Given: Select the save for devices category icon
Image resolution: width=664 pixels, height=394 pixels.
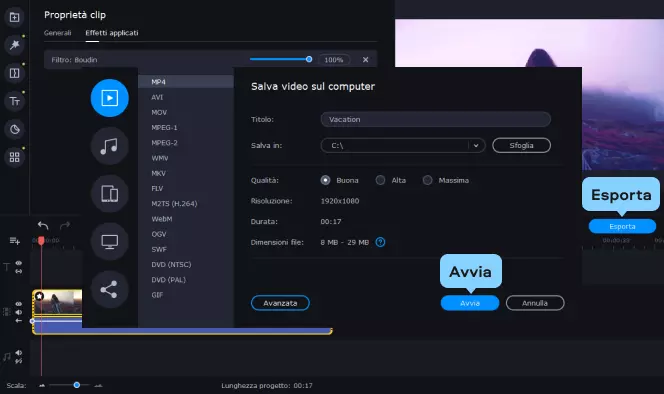Looking at the screenshot, I should [x=110, y=194].
